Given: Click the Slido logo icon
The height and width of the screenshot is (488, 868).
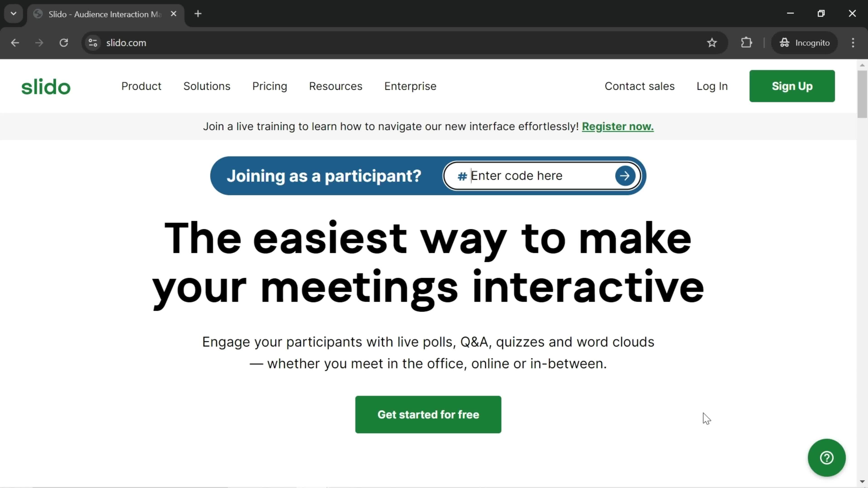Looking at the screenshot, I should (46, 86).
